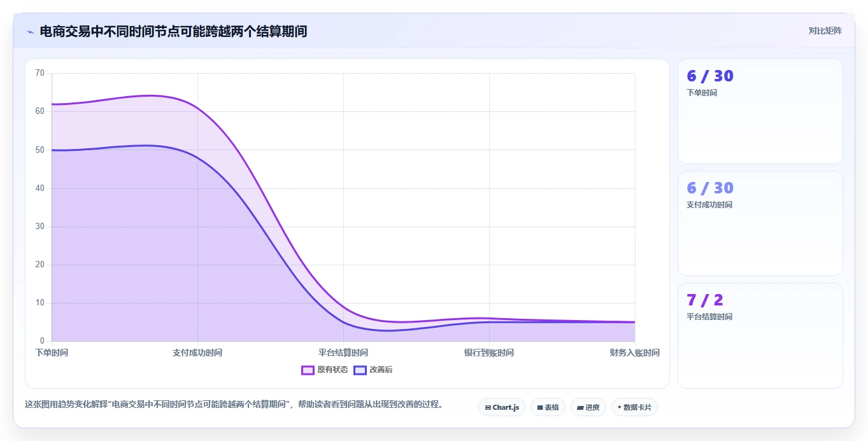This screenshot has width=868, height=441.
Task: Click the y-axis value 50
Action: pyautogui.click(x=40, y=150)
